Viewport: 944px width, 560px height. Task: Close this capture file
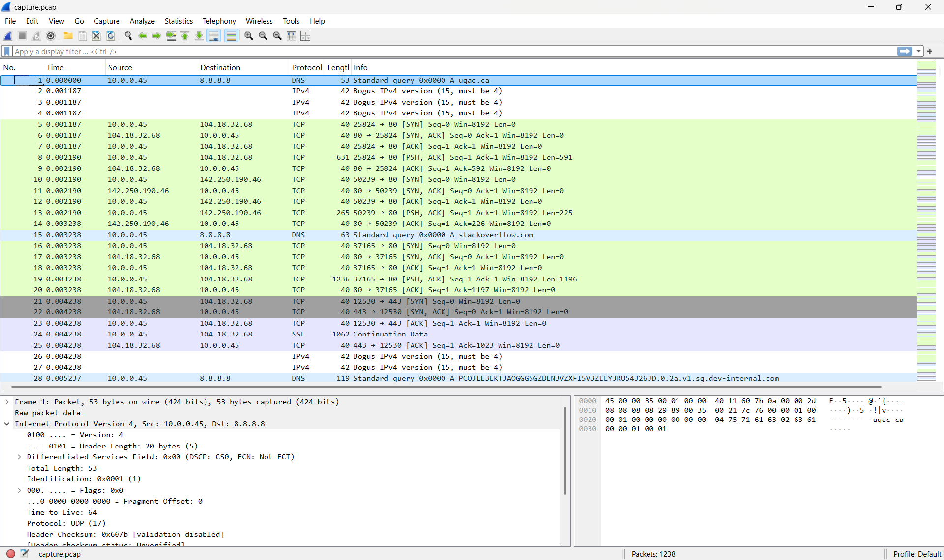coord(96,36)
